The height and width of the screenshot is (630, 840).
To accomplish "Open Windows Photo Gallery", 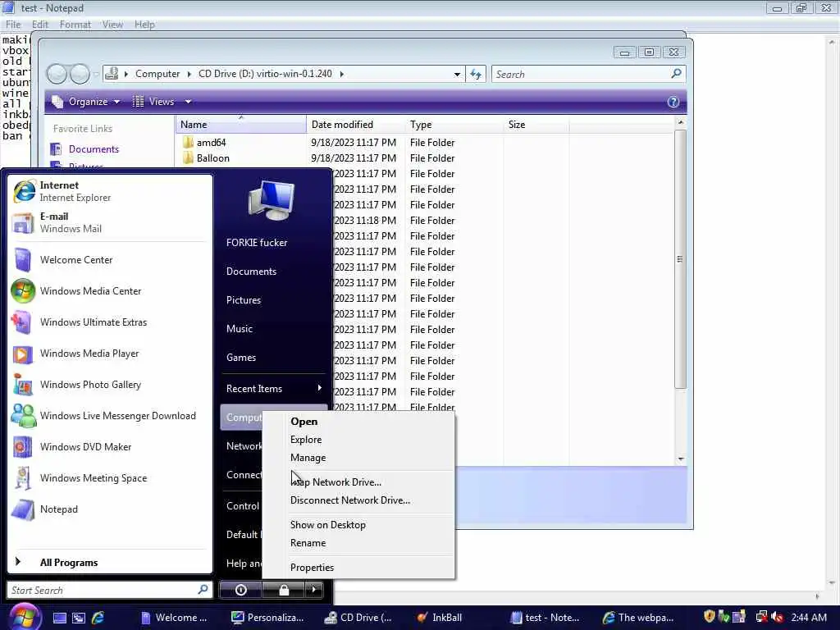I will tap(109, 385).
